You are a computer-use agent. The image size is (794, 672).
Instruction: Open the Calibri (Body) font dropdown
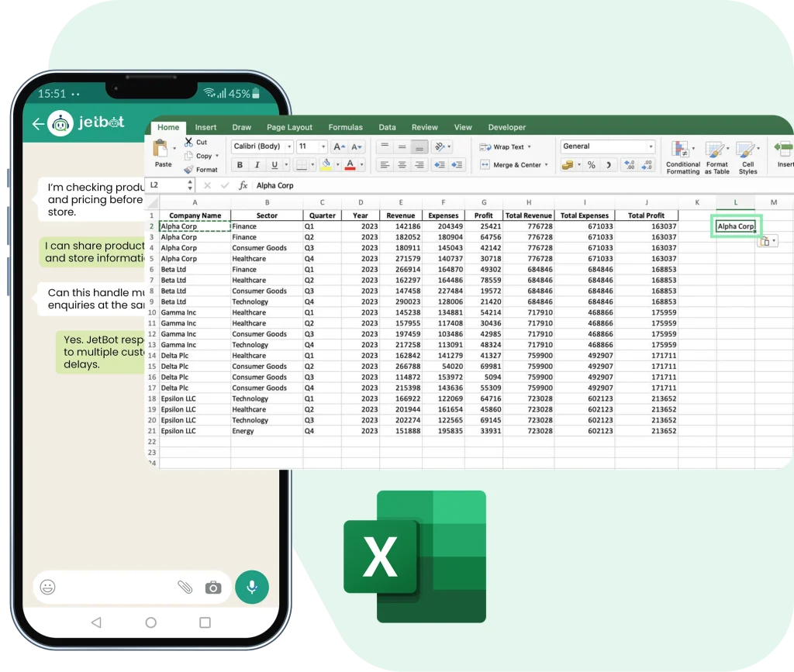[289, 146]
